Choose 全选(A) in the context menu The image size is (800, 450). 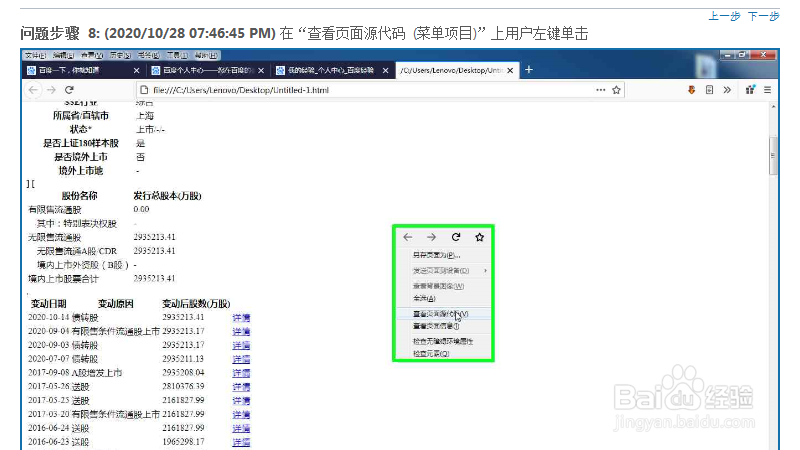(443, 298)
